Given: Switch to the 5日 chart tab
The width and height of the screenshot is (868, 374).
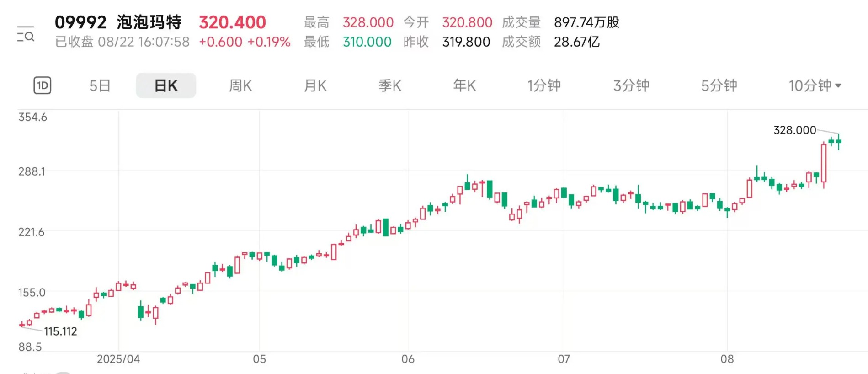Looking at the screenshot, I should 100,85.
